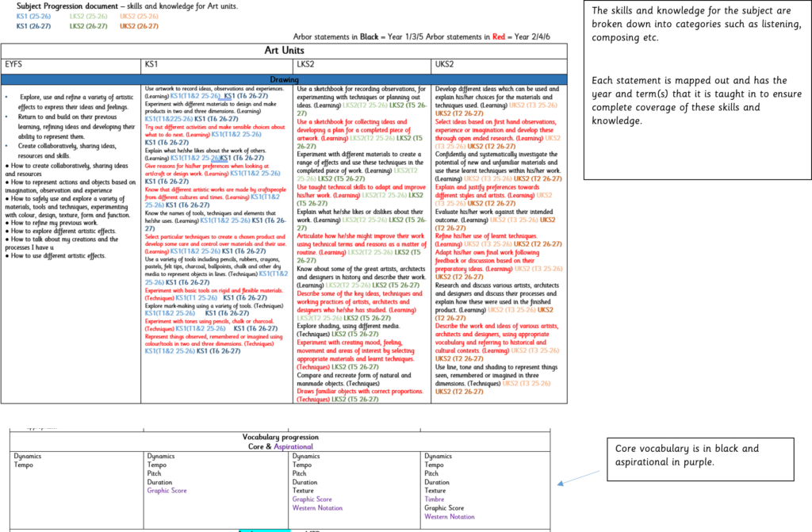
Task: Click 'Return to and build on their previous' bullet
Action: (76, 127)
